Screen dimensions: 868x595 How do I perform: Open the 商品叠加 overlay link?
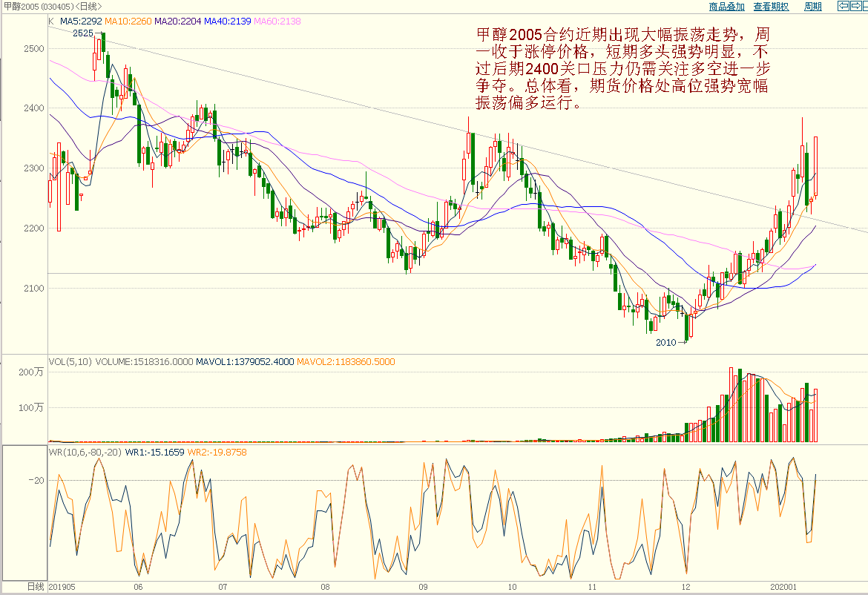tap(727, 7)
